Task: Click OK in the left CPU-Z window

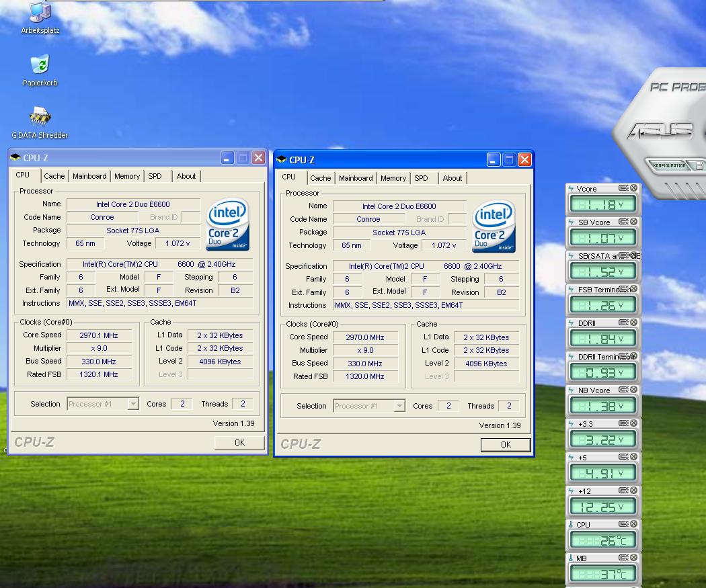Action: 239,443
